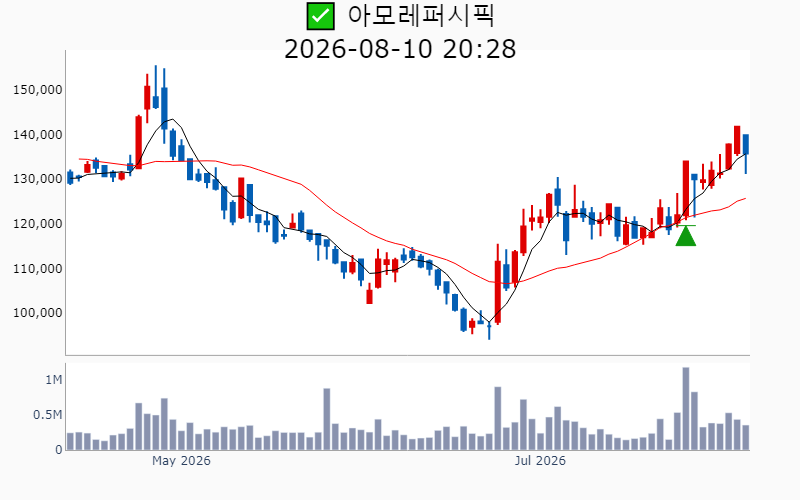The image size is (800, 500).
Task: Click the 120,000 price axis label
Action: coord(38,223)
